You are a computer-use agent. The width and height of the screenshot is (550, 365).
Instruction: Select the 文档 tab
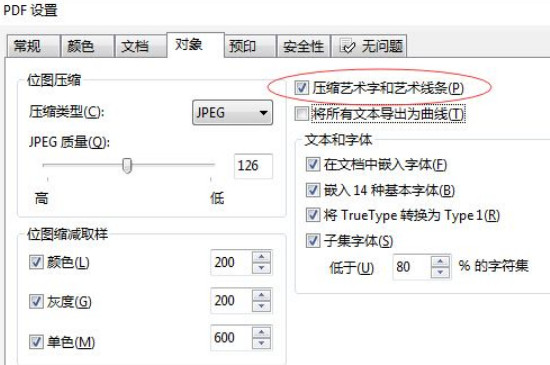tap(140, 46)
